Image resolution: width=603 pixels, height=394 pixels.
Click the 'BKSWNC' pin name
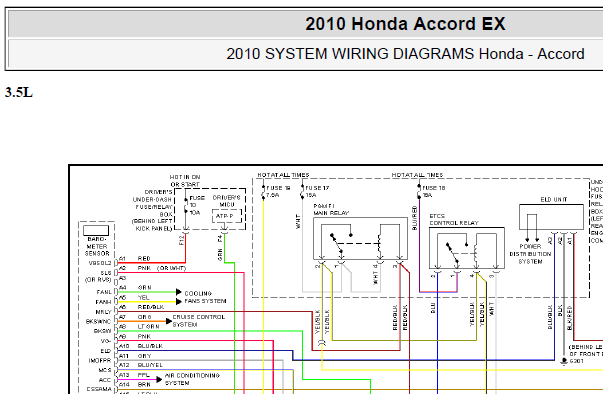point(98,322)
